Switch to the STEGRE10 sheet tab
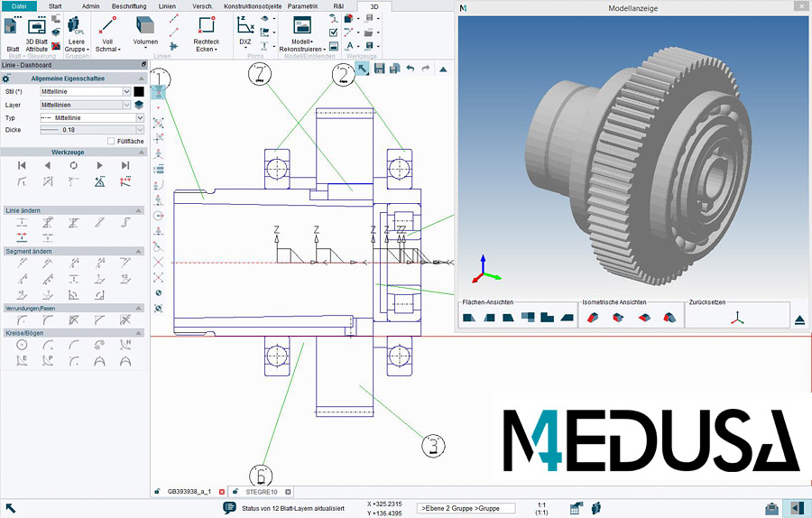The width and height of the screenshot is (812, 518). point(261,492)
